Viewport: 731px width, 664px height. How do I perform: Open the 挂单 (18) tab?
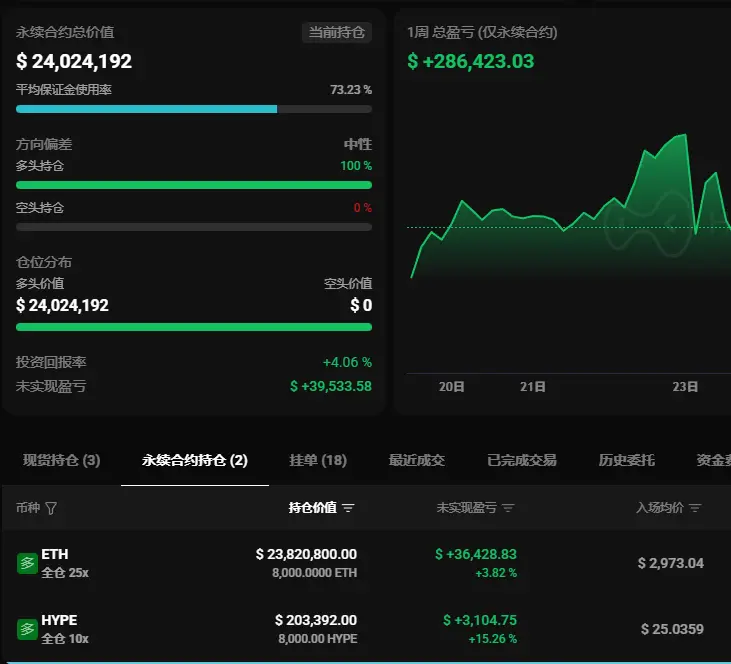318,460
